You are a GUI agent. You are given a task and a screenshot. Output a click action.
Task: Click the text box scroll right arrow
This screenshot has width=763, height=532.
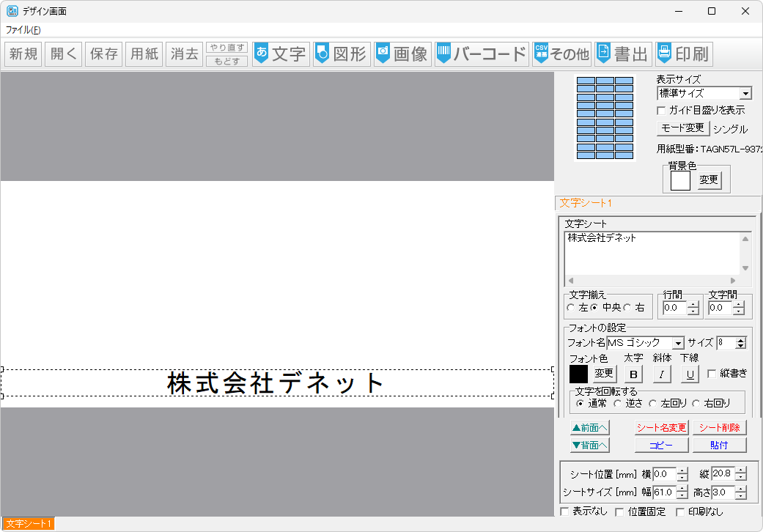(733, 281)
